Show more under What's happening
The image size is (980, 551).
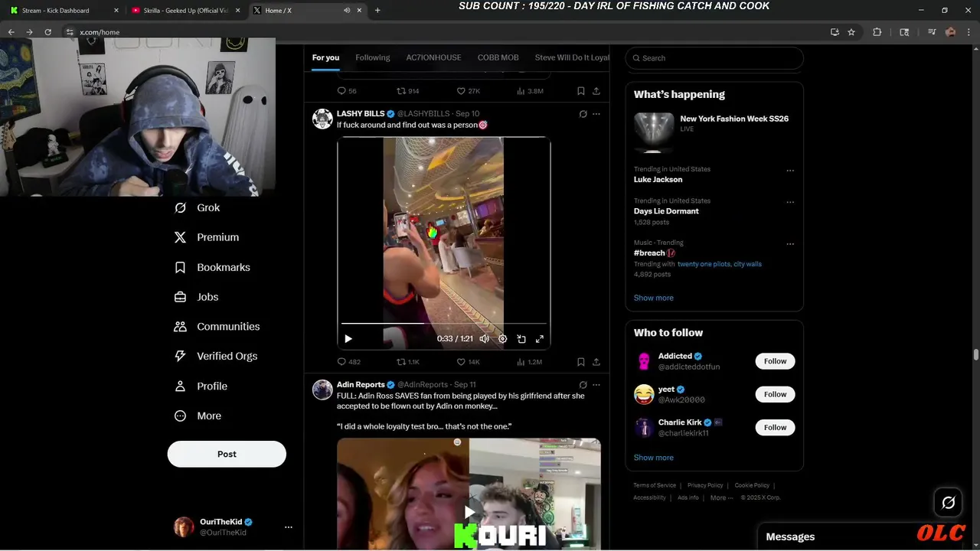[654, 298]
